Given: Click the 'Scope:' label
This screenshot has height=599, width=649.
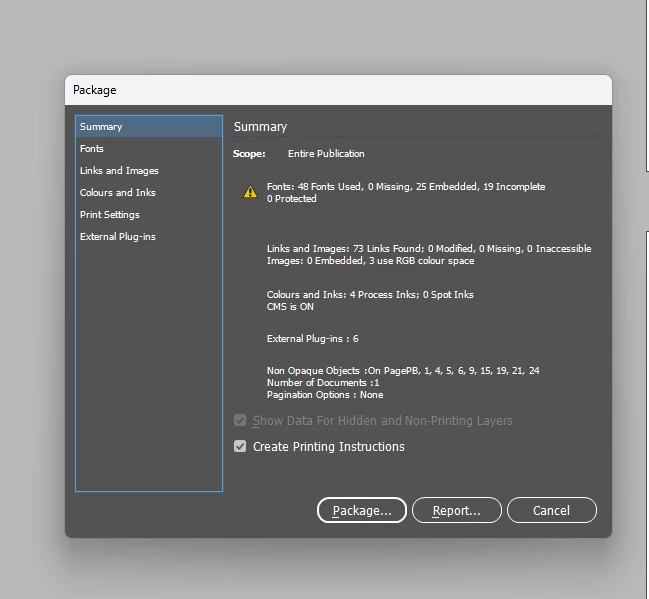Looking at the screenshot, I should click(249, 154).
